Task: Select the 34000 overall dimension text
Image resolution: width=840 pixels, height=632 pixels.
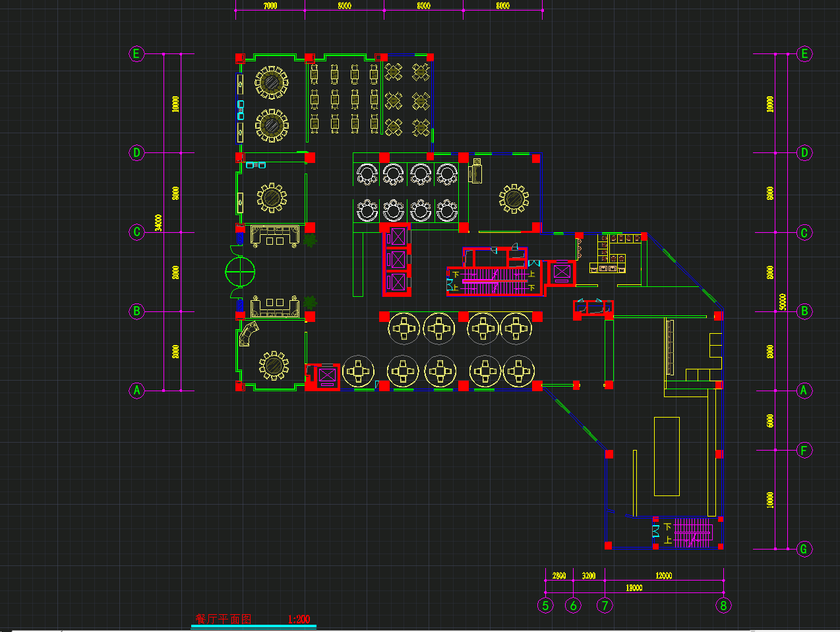Action: (x=158, y=222)
